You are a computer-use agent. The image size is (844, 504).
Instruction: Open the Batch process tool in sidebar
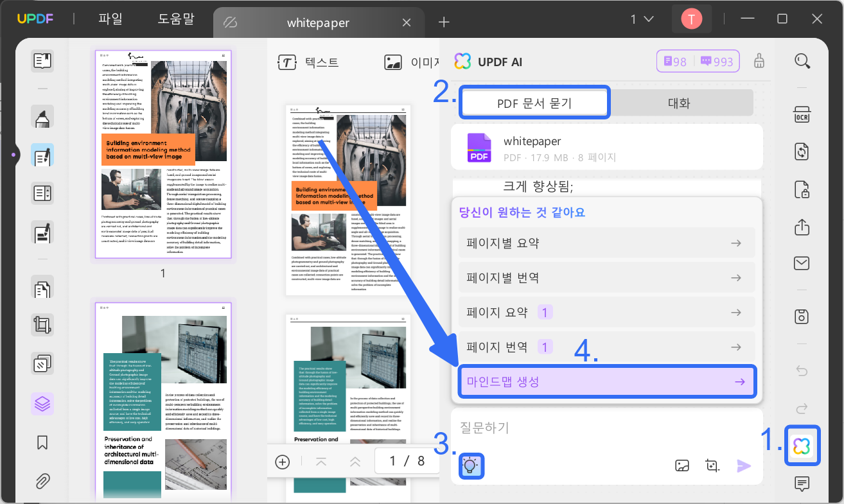42,364
